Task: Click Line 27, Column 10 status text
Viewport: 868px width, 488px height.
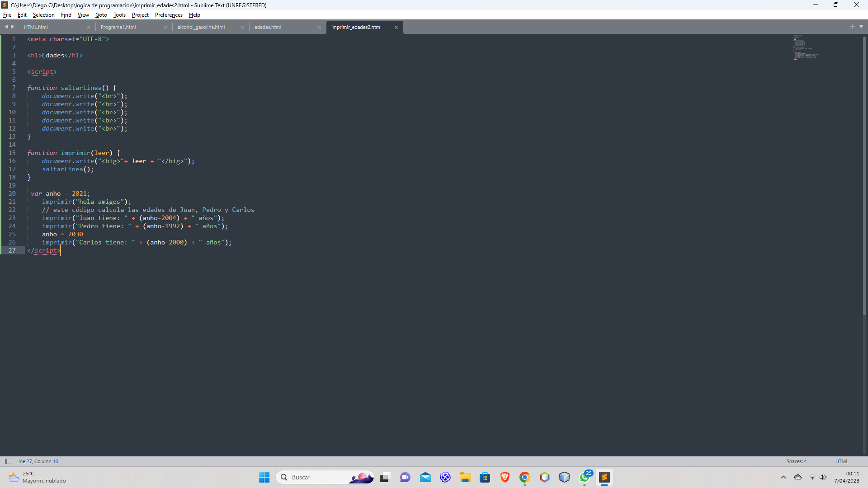Action: click(x=37, y=461)
